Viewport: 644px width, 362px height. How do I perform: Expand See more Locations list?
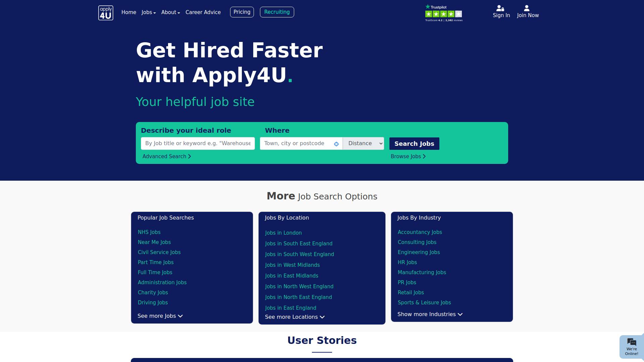click(294, 317)
